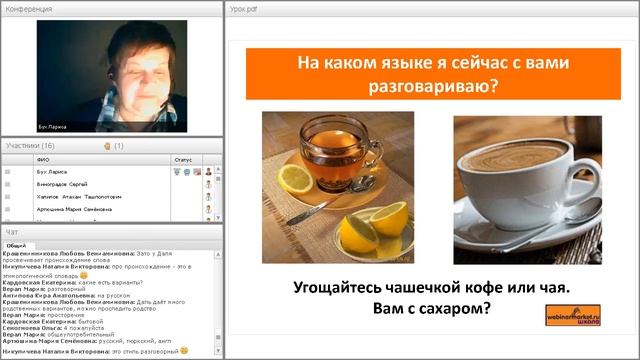Click the orange slide heading 'На каком языке...'
The width and height of the screenshot is (640, 360).
point(433,74)
